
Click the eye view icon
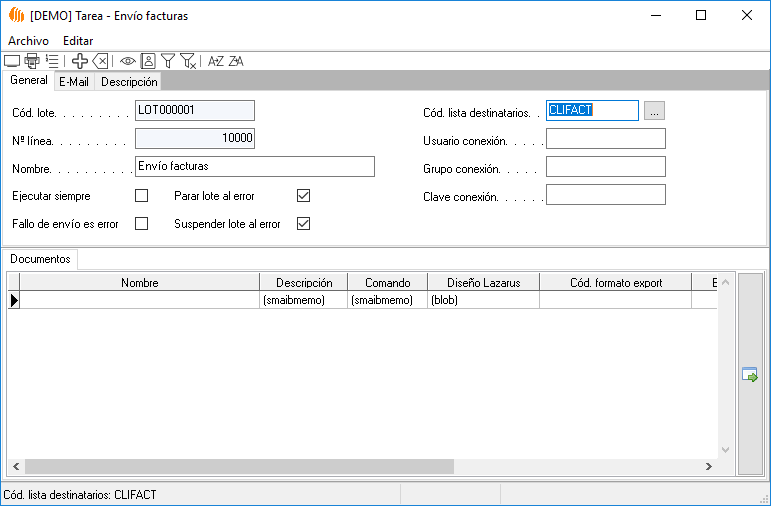[x=128, y=61]
